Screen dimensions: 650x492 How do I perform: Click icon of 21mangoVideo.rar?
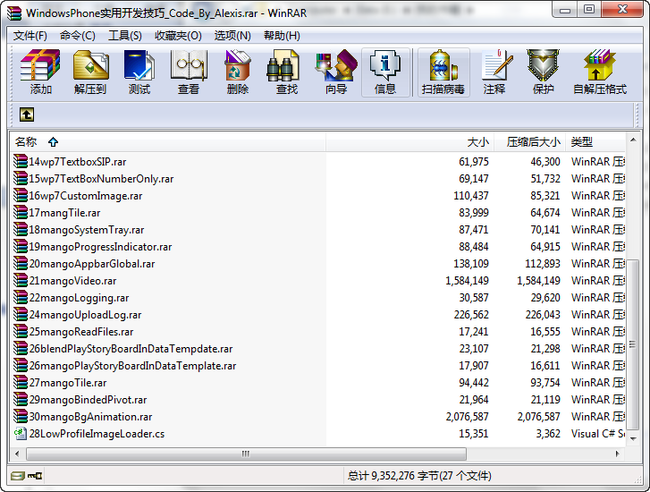click(x=20, y=280)
